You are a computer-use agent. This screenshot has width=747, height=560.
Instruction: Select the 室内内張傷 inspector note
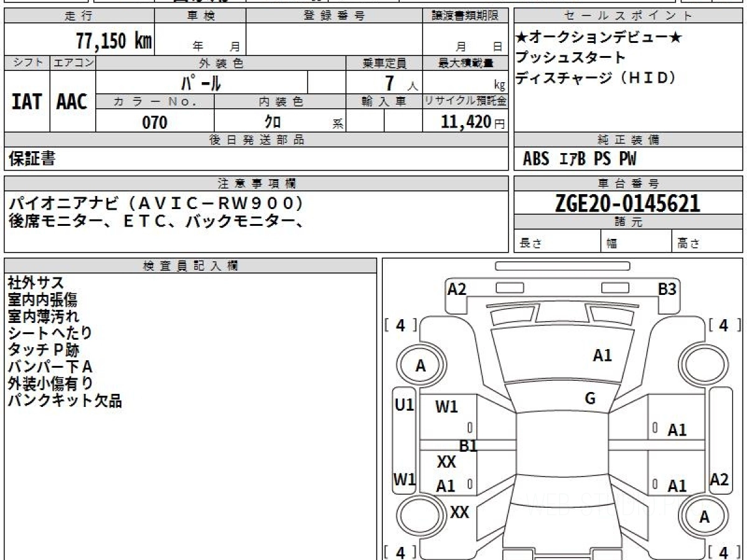[x=43, y=300]
